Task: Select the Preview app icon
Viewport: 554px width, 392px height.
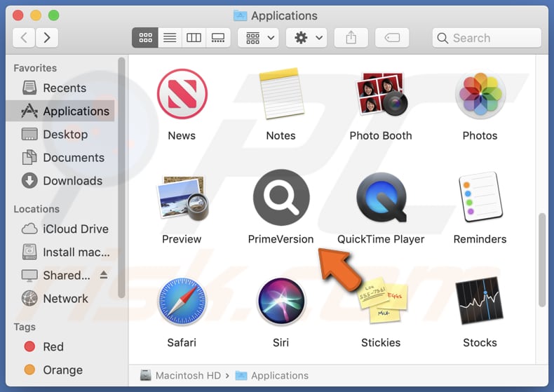Action: [182, 198]
